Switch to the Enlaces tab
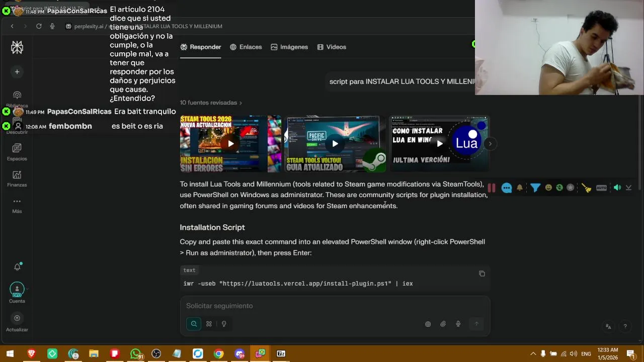 (x=246, y=47)
